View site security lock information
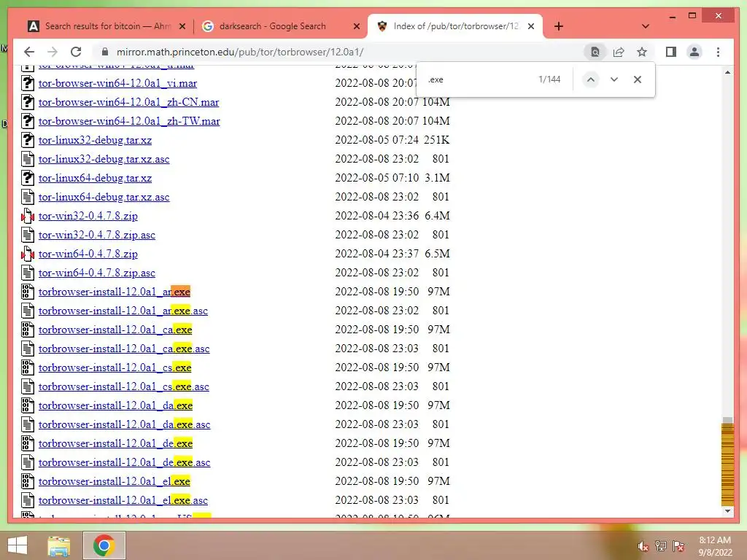The height and width of the screenshot is (560, 747). pyautogui.click(x=105, y=52)
